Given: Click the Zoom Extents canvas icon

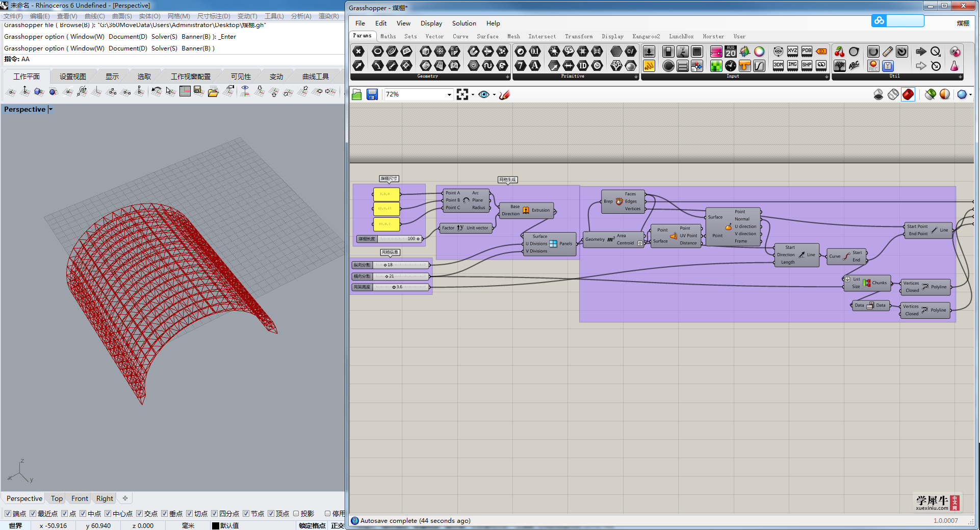Looking at the screenshot, I should pos(462,94).
